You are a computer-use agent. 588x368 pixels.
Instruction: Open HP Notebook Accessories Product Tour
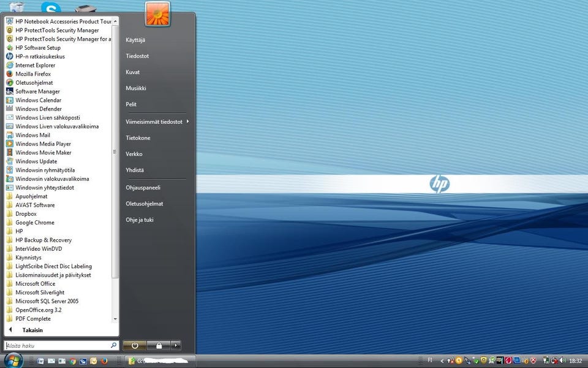coord(59,21)
